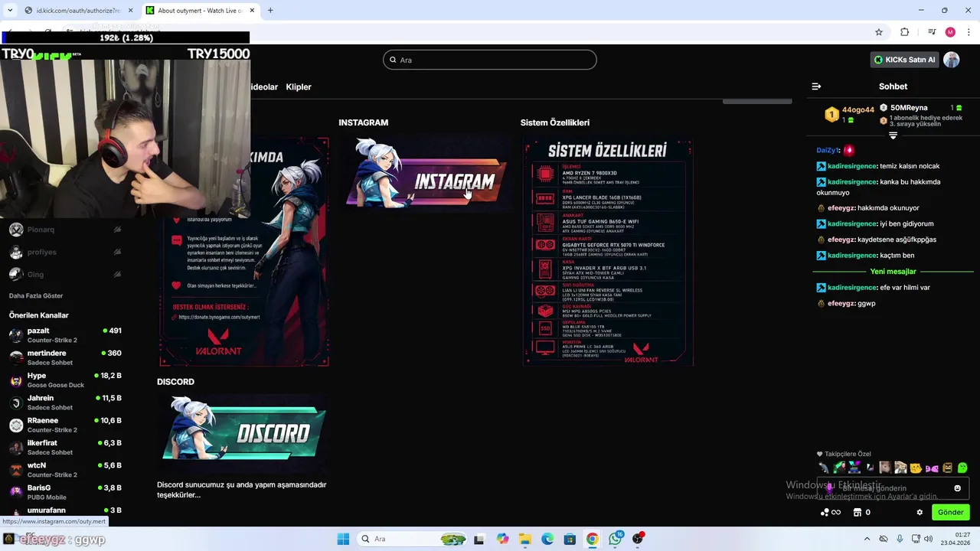Open the Klipler tab

(299, 86)
